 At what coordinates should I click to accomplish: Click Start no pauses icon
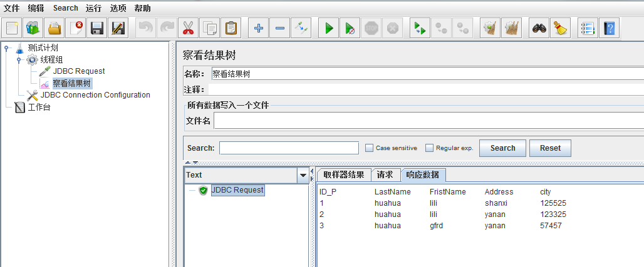pyautogui.click(x=350, y=28)
